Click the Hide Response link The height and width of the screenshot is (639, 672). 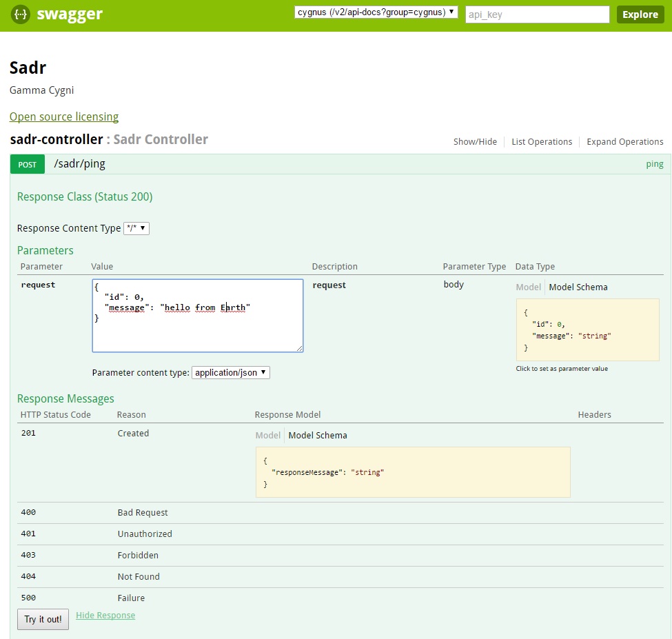105,616
